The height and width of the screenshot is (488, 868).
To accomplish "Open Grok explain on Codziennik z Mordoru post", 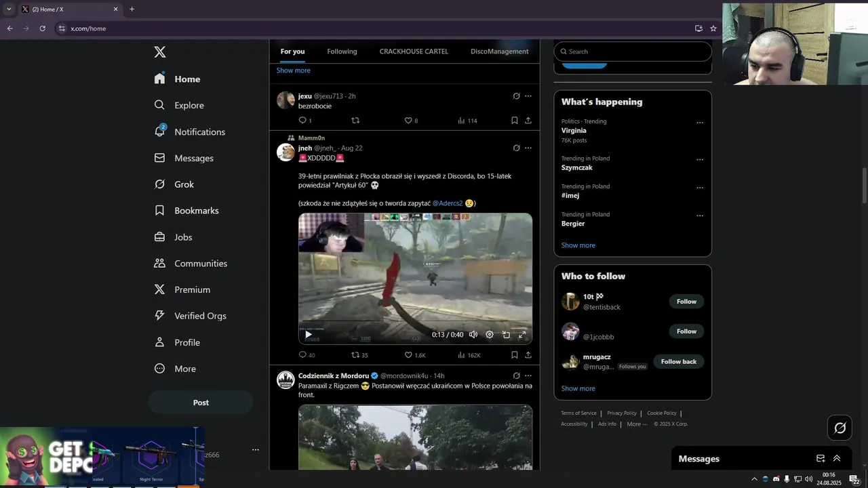I will (516, 375).
